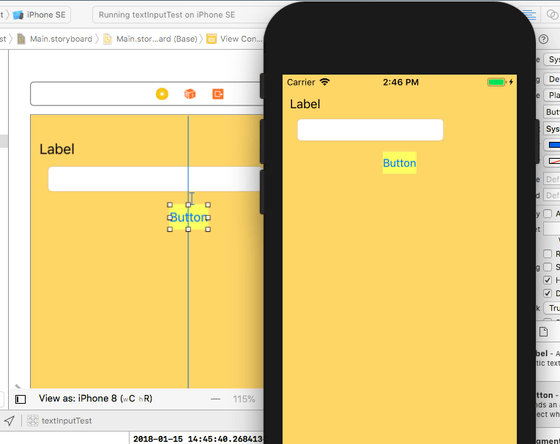Viewport: 560px width, 444px height.
Task: Open the Sys font field in inspector
Action: (x=552, y=129)
